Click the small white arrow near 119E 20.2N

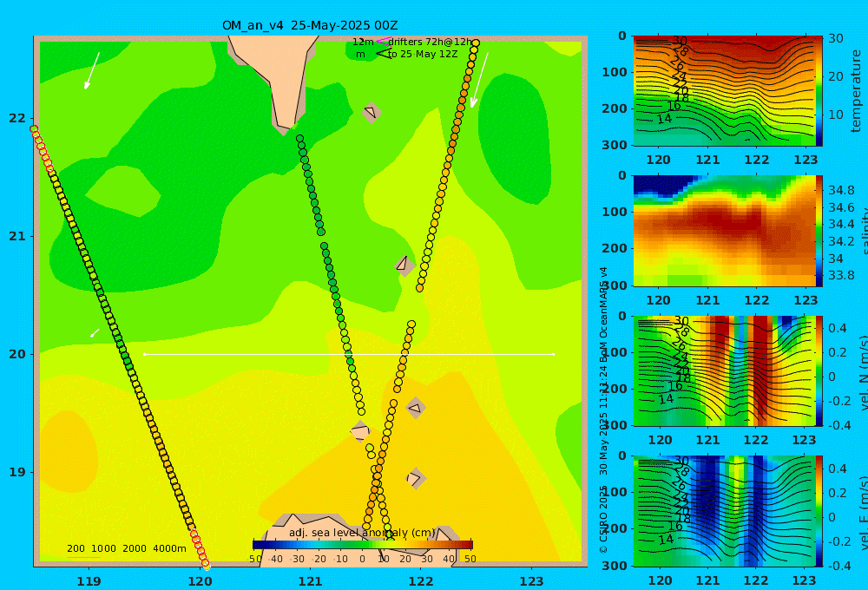[x=95, y=332]
